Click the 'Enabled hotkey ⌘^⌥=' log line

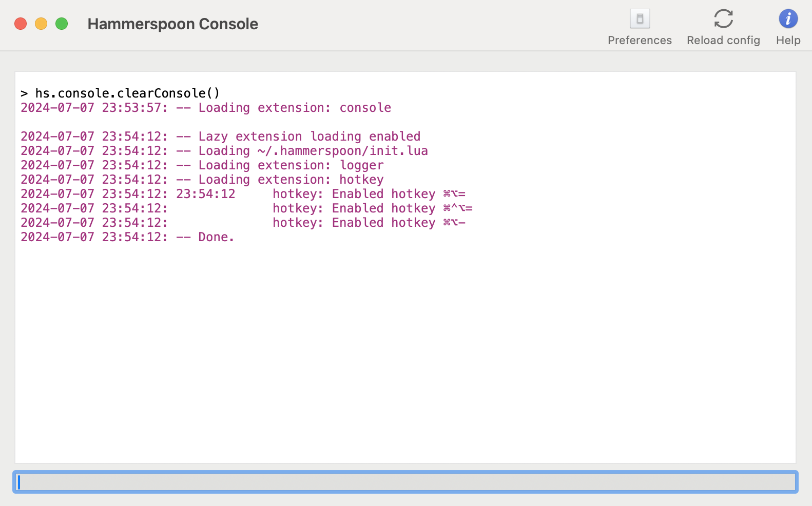(247, 208)
